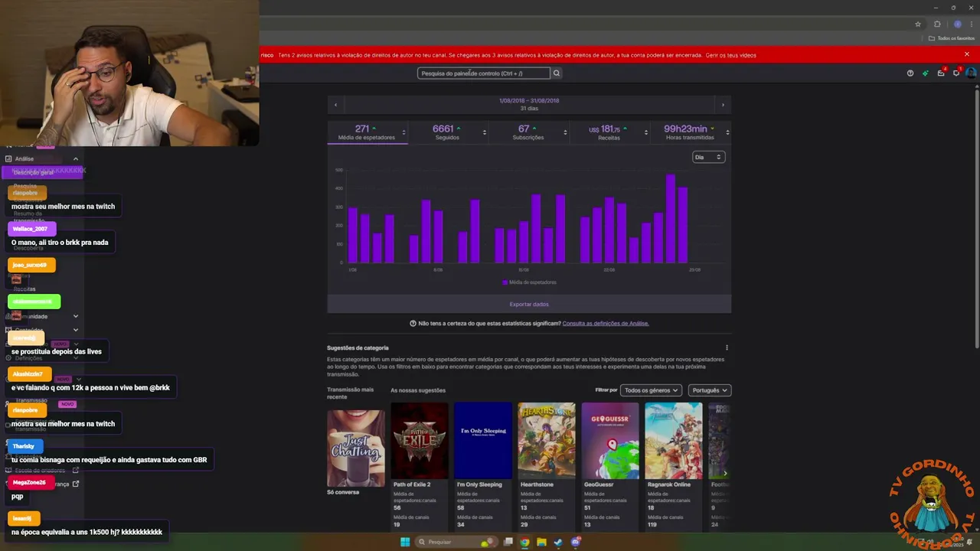The image size is (980, 551).
Task: Open the I'm Only Sleeping category card
Action: pos(483,441)
